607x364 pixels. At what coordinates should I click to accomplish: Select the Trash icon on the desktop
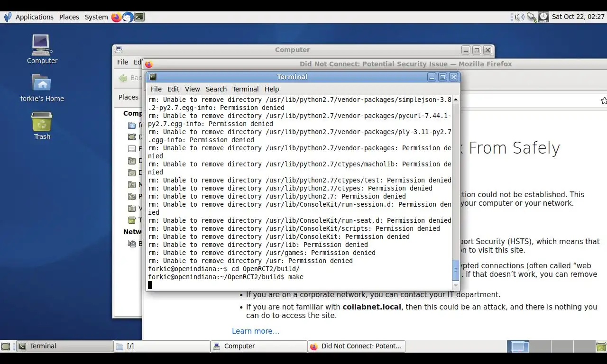click(x=42, y=126)
